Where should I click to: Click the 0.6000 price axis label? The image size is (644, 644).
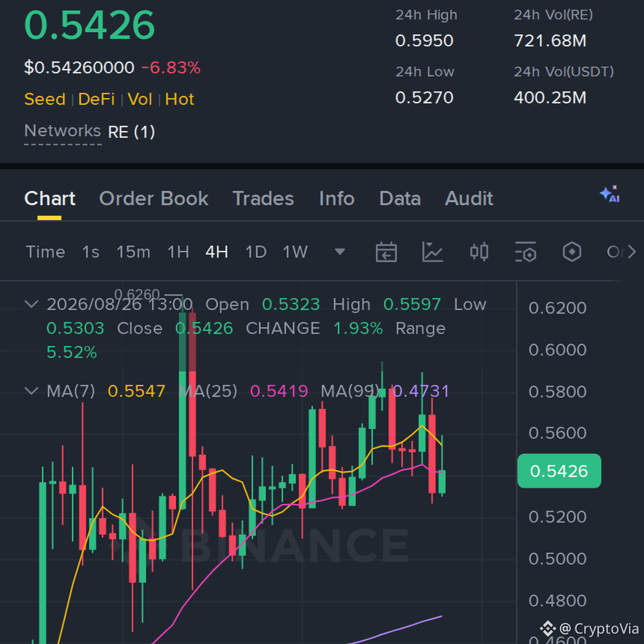558,350
